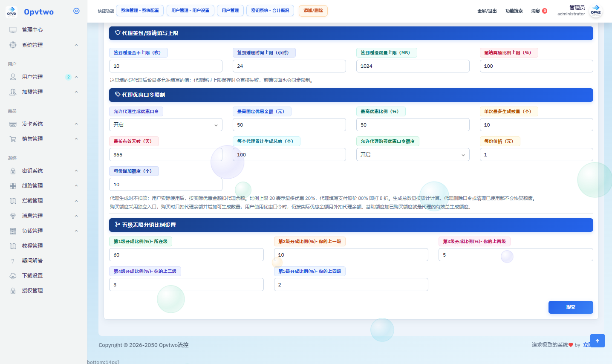
Task: Click the 线路管理 grid icon
Action: (x=13, y=186)
